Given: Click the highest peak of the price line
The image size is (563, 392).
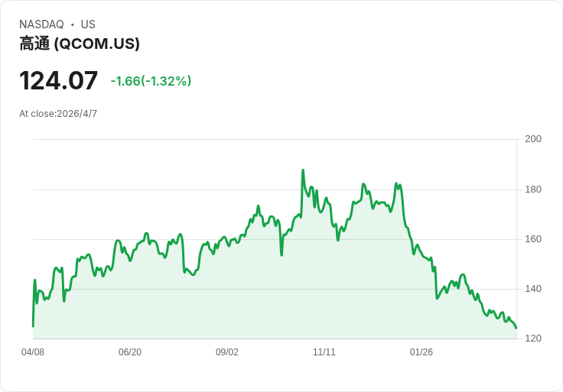Looking at the screenshot, I should (303, 170).
